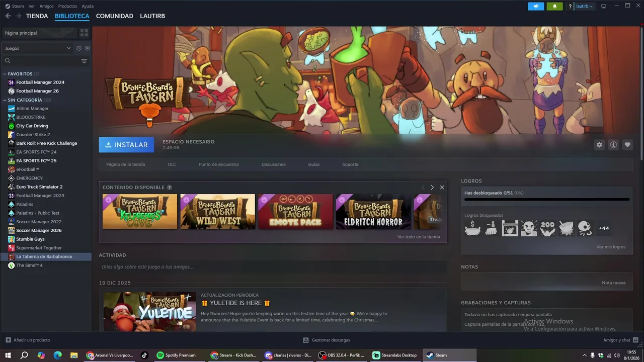
Task: Open OBS 32.0.4 in taskbar
Action: pyautogui.click(x=343, y=355)
